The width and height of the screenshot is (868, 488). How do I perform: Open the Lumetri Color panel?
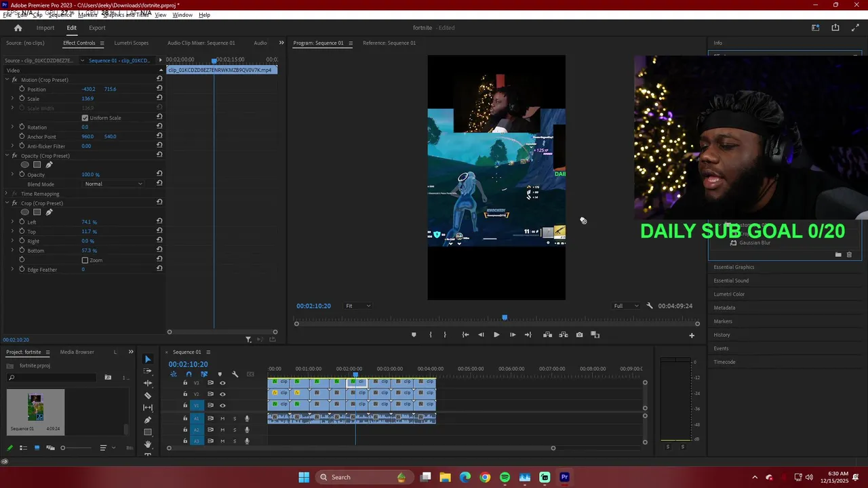[x=729, y=294]
